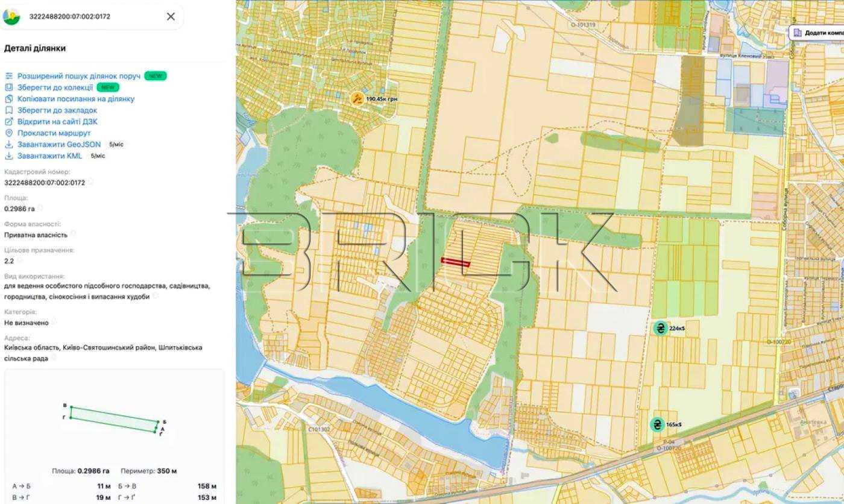Click the icon after 'випасання худоби' text
This screenshot has width=844, height=504.
(x=156, y=296)
